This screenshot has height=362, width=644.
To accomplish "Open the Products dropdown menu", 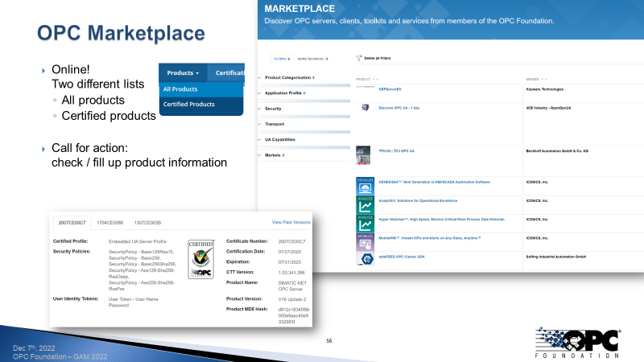I will pyautogui.click(x=183, y=72).
